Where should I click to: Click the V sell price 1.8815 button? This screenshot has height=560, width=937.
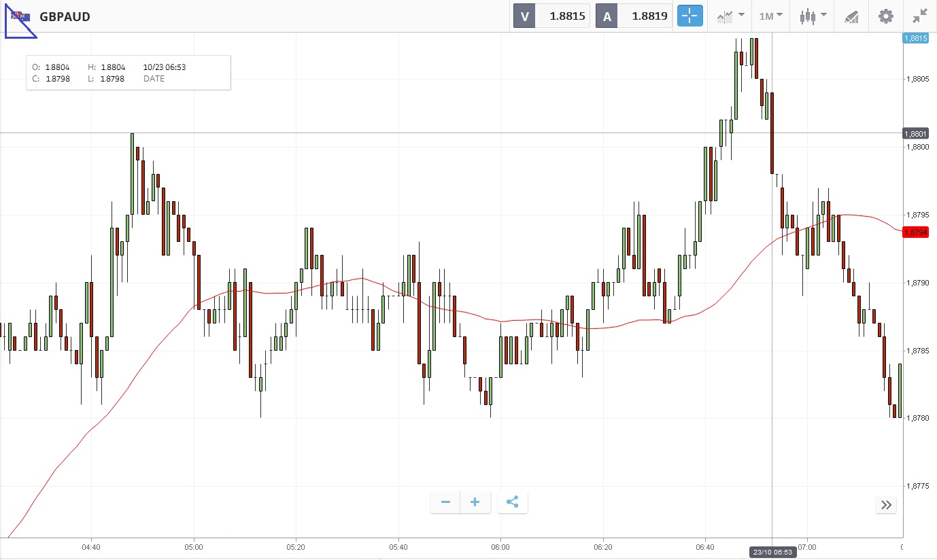click(551, 16)
